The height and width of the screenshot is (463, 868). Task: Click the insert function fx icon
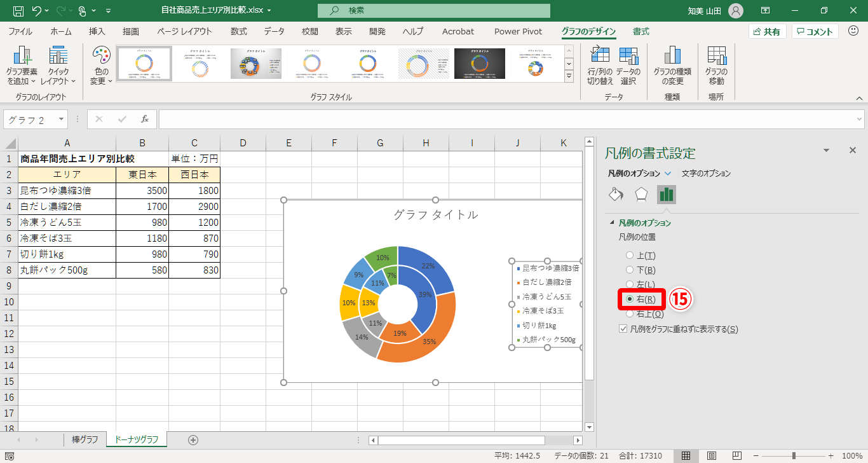[145, 119]
